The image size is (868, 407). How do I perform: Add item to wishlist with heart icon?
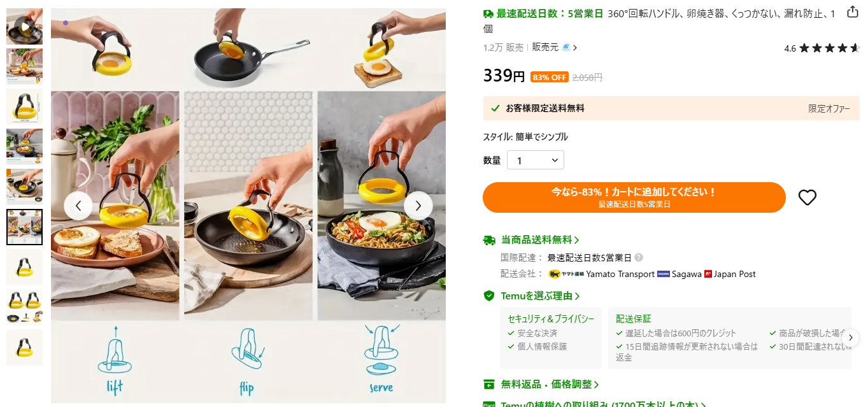807,197
